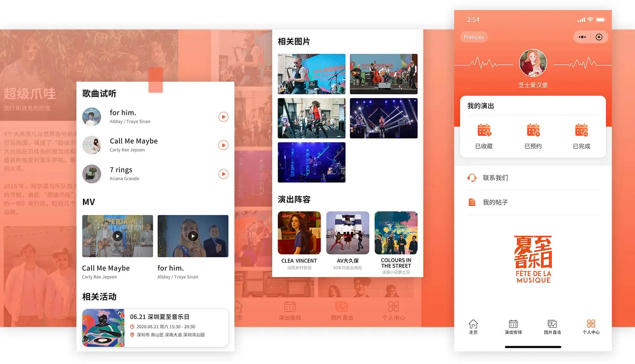Image resolution: width=635 pixels, height=364 pixels.
Task: Select CLEA VINCENT in the lineup
Action: [x=299, y=233]
